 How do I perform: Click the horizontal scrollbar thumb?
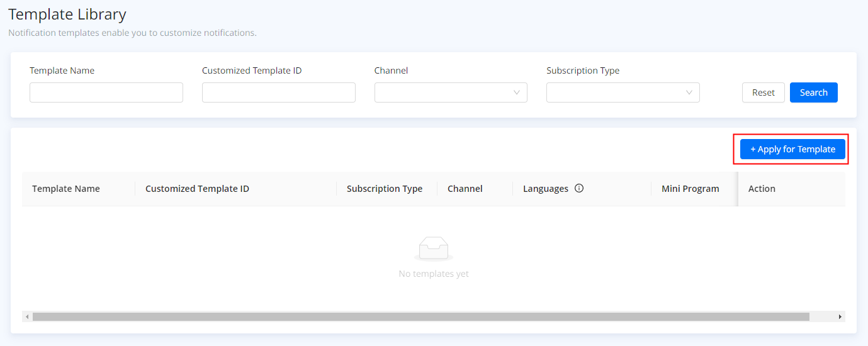coord(420,317)
